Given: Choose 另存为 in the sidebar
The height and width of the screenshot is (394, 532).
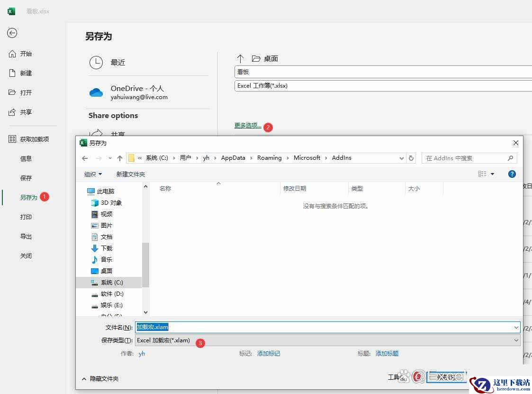Looking at the screenshot, I should point(28,197).
